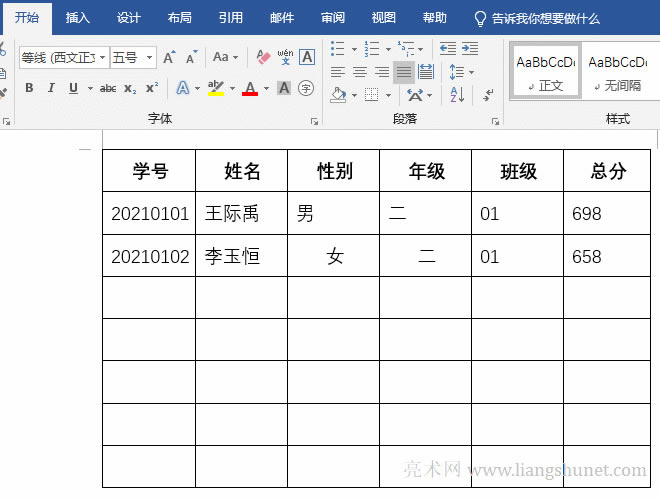Viewport: 660px width, 500px height.
Task: Toggle underline formatting
Action: tap(73, 88)
